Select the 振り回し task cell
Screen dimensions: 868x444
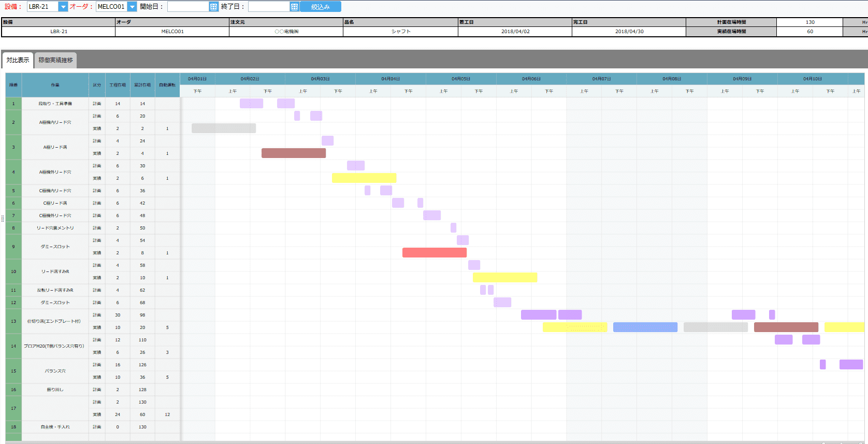(x=55, y=390)
